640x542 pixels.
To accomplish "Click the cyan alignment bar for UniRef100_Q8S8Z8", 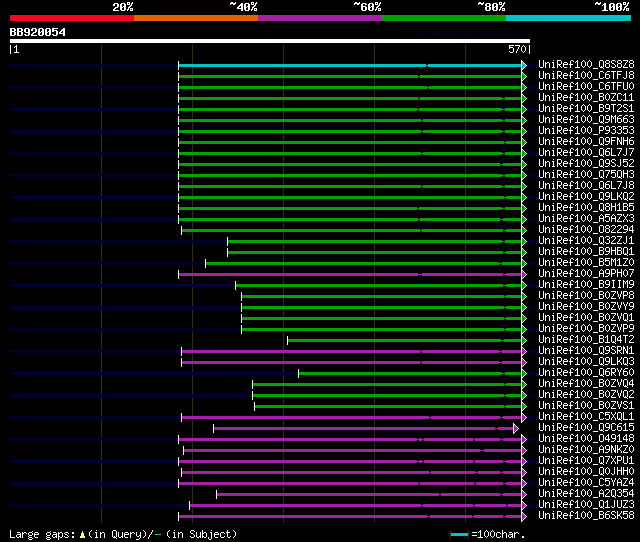I will (x=350, y=65).
